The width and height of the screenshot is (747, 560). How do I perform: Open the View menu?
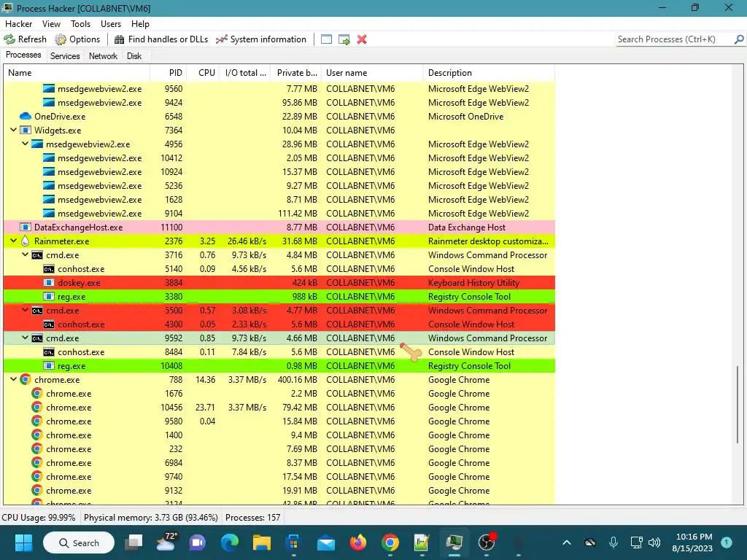[52, 24]
